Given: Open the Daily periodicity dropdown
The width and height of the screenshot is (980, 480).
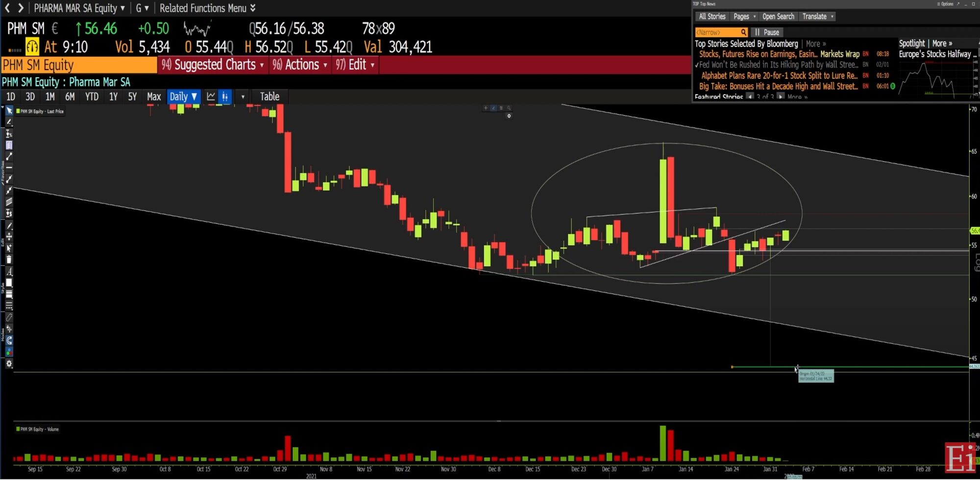Looking at the screenshot, I should 183,96.
